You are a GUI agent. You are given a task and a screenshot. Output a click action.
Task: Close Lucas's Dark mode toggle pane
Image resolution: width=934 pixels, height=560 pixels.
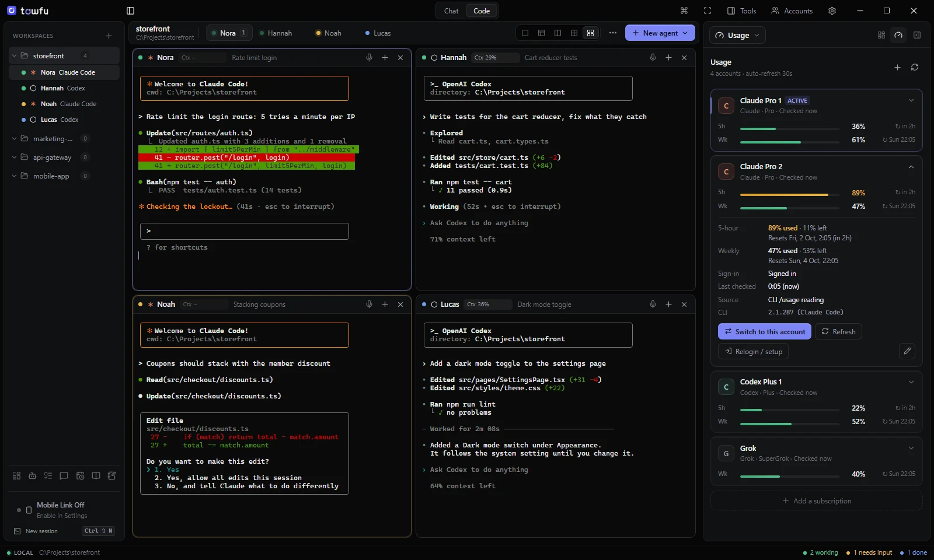click(684, 304)
